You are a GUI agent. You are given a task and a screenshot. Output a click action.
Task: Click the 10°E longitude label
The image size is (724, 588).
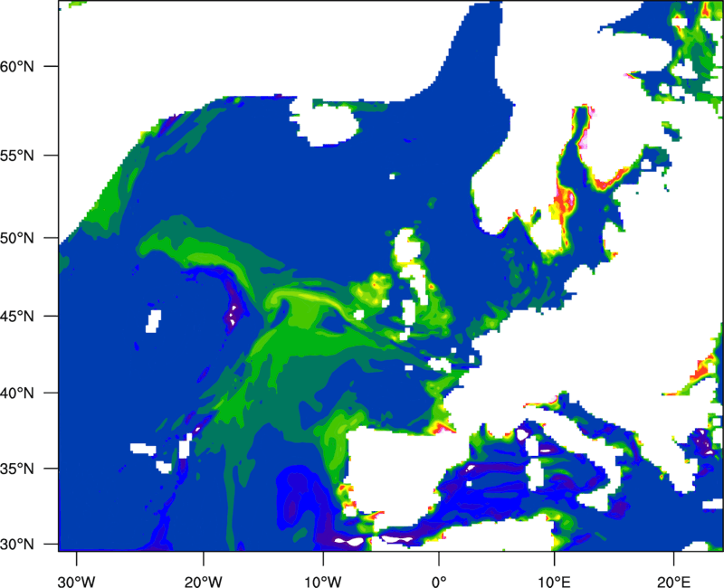point(554,582)
